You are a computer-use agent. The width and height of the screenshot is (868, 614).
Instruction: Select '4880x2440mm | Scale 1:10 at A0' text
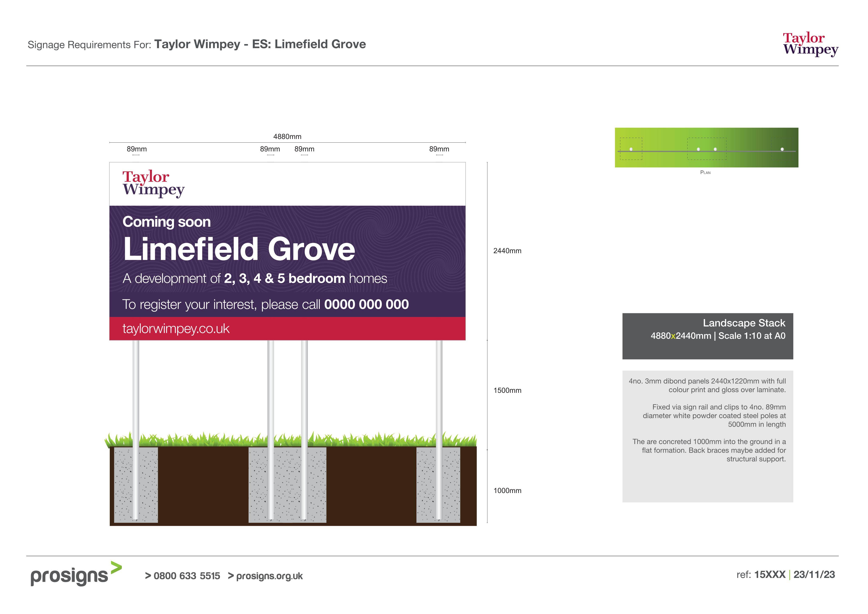(718, 336)
